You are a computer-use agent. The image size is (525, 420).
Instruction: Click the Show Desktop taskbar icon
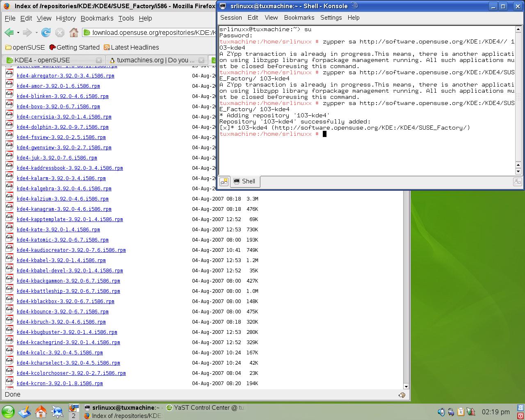click(x=25, y=411)
